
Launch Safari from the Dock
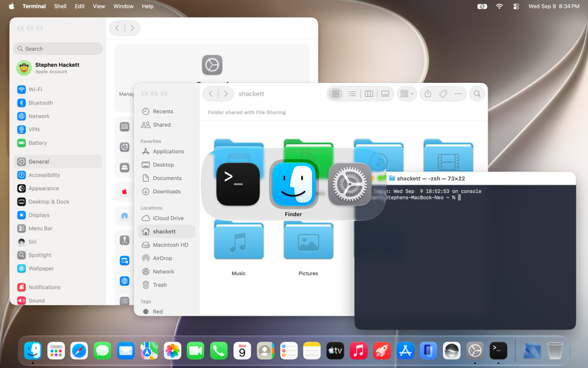(x=79, y=351)
